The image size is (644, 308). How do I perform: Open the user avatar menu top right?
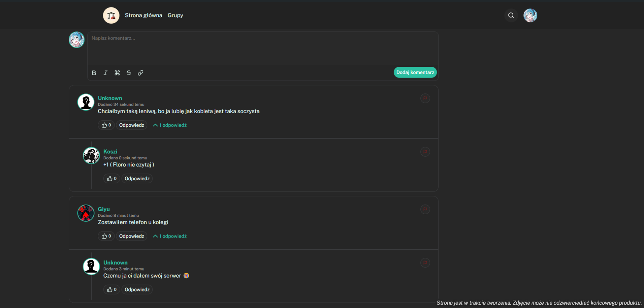[x=530, y=15]
